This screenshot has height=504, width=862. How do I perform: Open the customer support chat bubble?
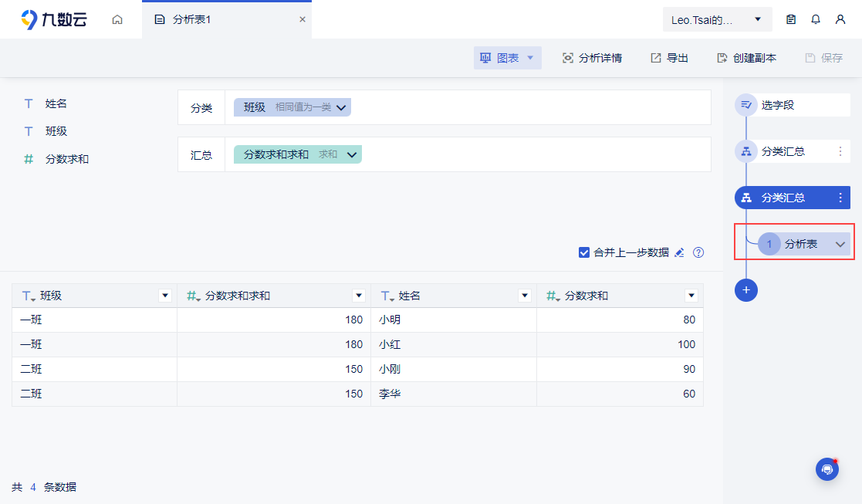827,469
